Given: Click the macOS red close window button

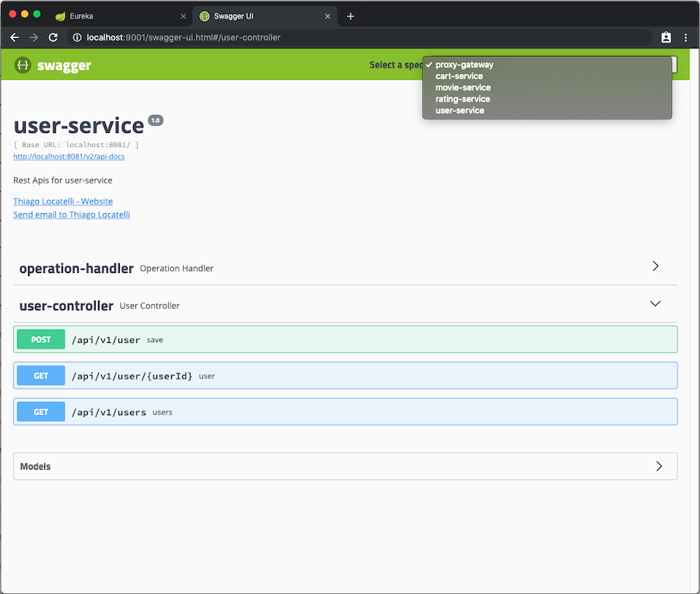Looking at the screenshot, I should [12, 14].
